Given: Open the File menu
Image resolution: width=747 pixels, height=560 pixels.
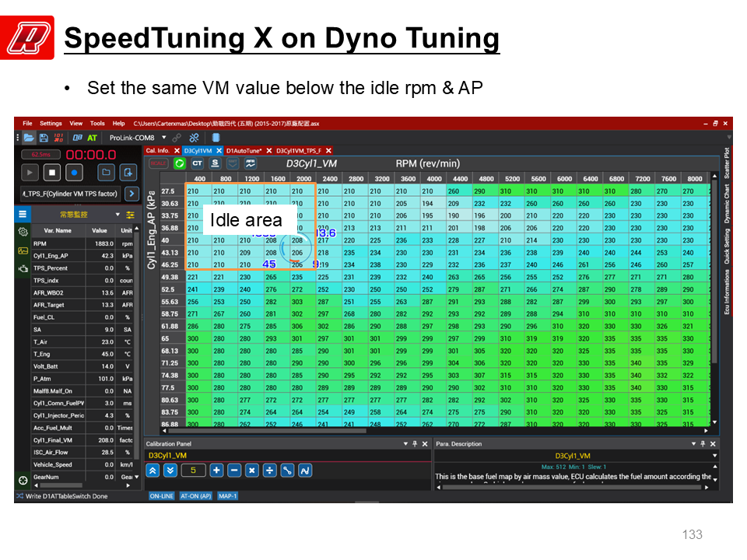Looking at the screenshot, I should [x=28, y=124].
